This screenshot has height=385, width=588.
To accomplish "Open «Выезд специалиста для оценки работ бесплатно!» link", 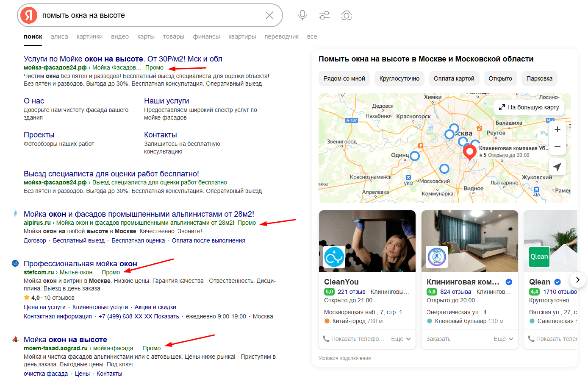I will [111, 174].
